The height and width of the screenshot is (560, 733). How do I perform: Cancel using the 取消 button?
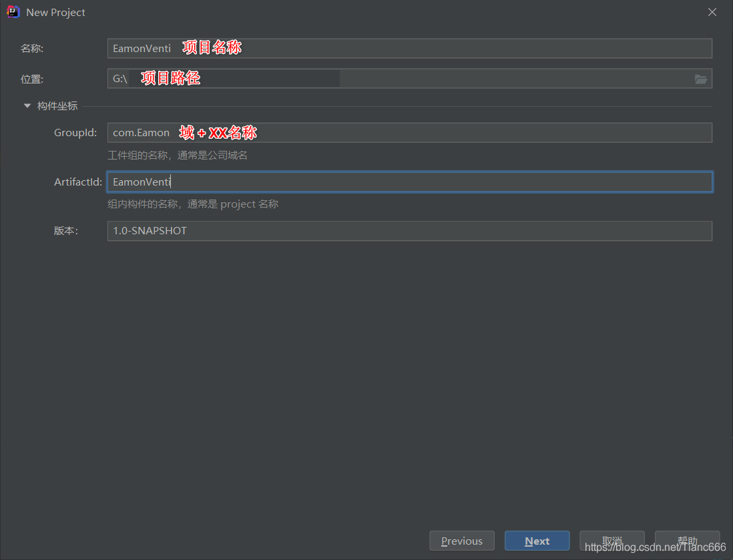pos(612,541)
